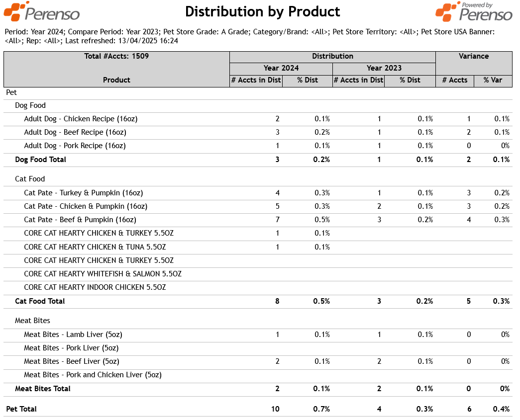Click the report filter description text

coord(250,36)
